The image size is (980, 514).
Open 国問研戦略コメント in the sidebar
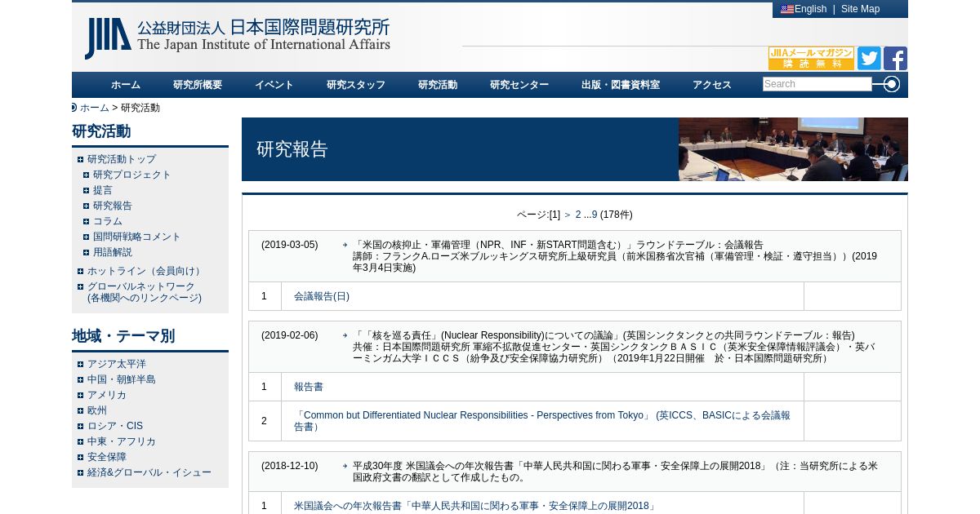[x=137, y=237]
